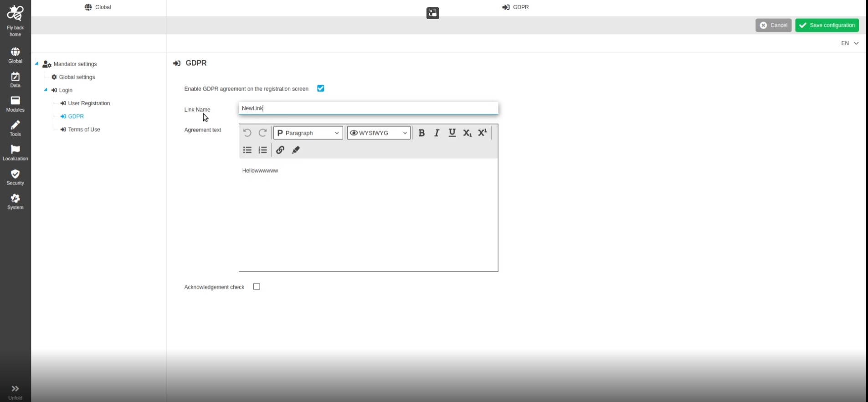Redo the last editor change

click(x=262, y=133)
